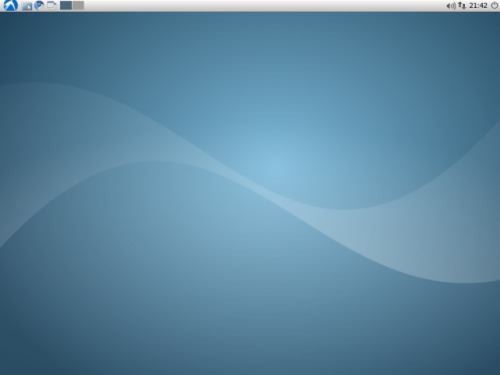Switch to the second gray workspace
500x375 pixels.
[x=78, y=5]
